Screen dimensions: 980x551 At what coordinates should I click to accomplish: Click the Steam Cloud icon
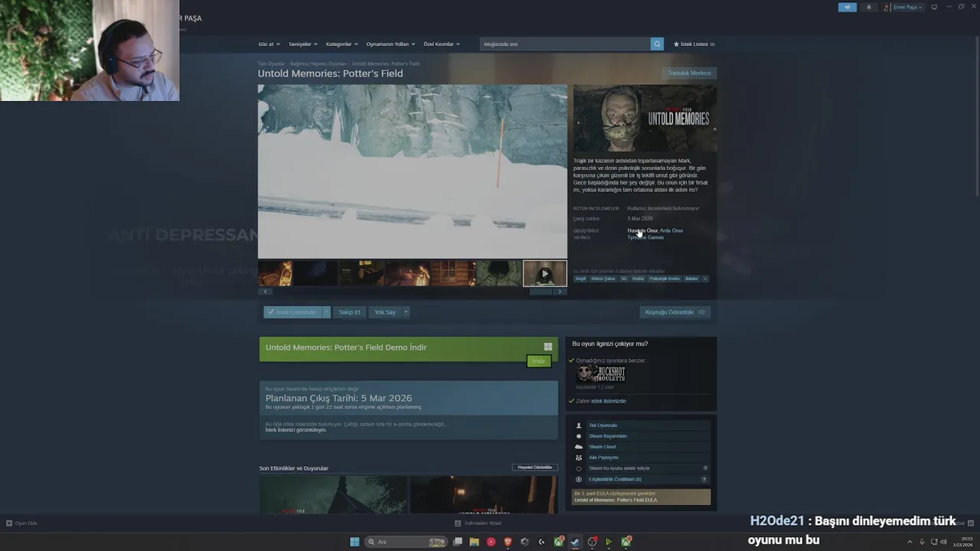pyautogui.click(x=579, y=447)
